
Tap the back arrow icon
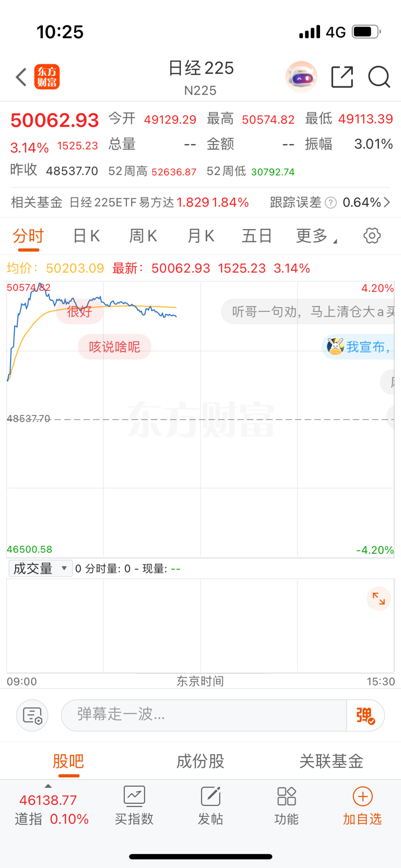pos(21,77)
